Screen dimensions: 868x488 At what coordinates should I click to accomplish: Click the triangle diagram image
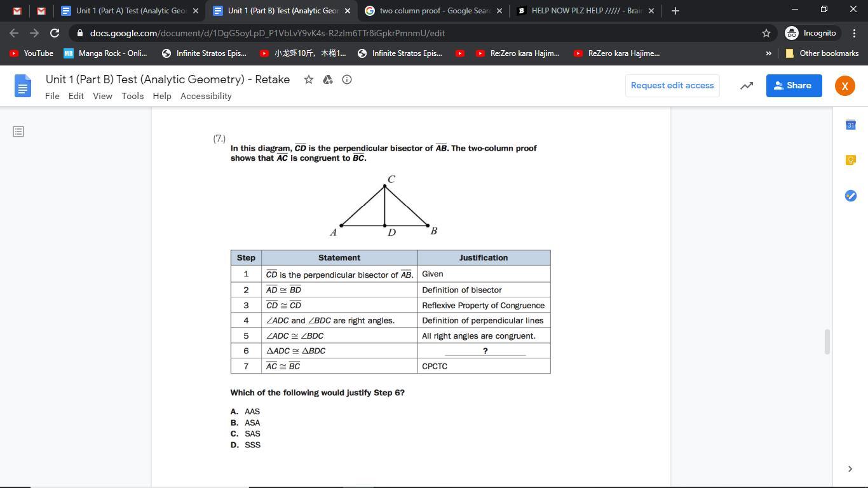point(384,207)
